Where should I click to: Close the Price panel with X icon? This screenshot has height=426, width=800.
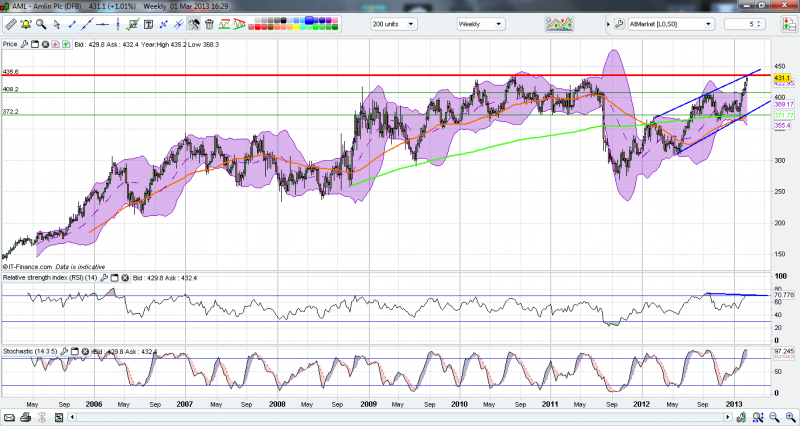click(45, 45)
